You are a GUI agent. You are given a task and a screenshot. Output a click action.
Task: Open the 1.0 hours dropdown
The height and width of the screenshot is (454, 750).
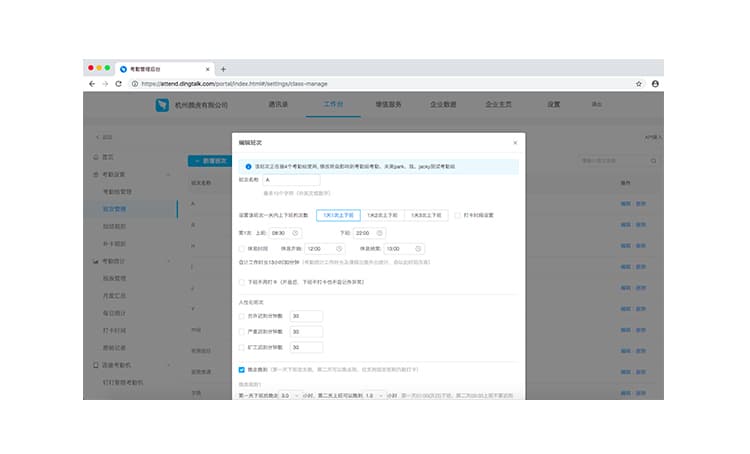374,395
